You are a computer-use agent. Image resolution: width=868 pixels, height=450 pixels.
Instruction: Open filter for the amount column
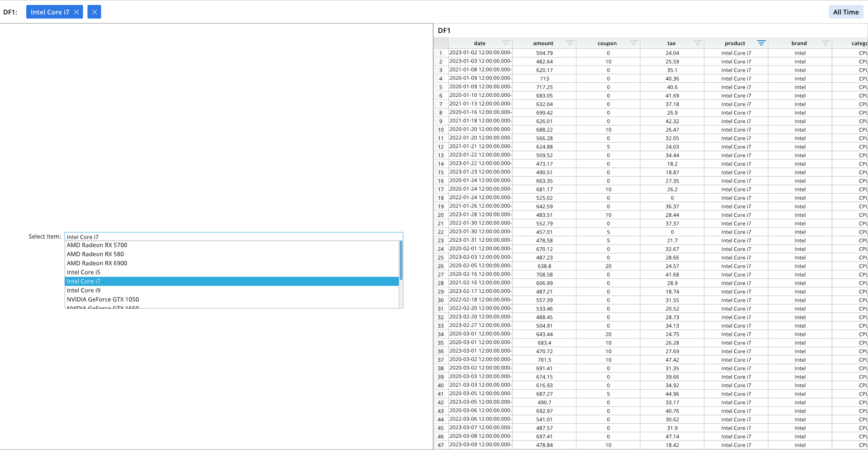[569, 43]
